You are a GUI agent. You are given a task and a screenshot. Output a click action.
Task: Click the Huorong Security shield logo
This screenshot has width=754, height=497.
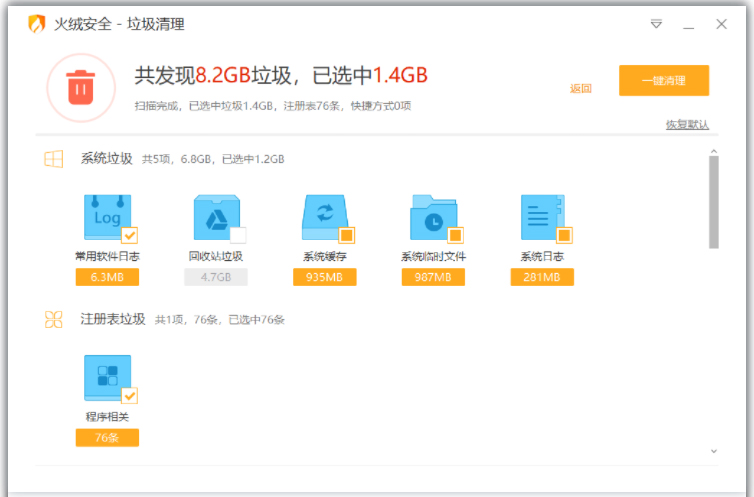click(37, 24)
